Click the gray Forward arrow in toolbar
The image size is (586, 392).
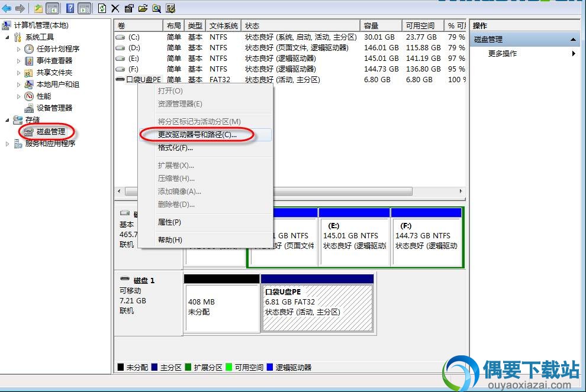pyautogui.click(x=20, y=8)
